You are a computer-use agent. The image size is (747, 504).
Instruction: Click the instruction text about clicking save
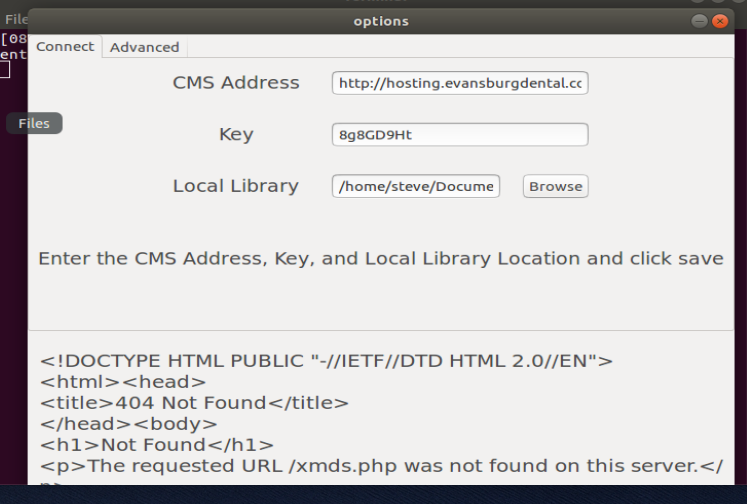(381, 259)
